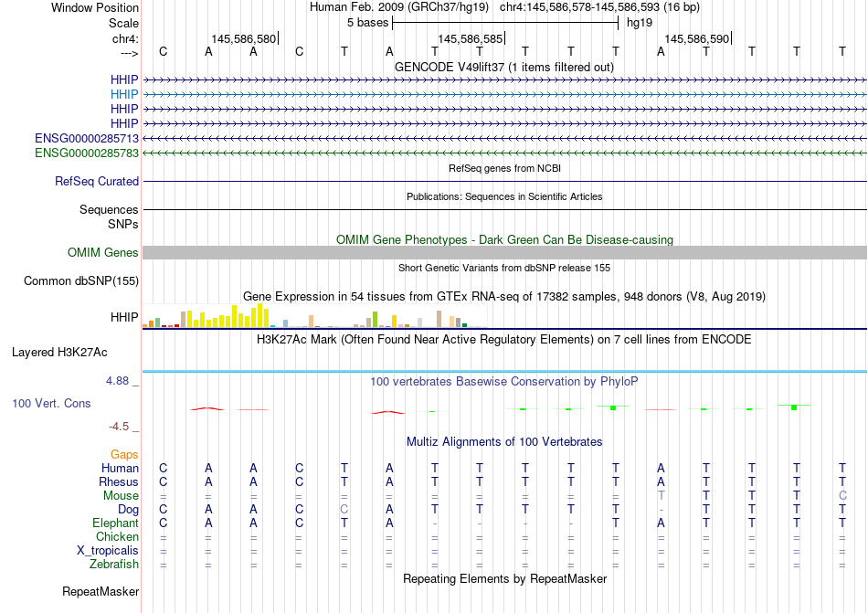Select the Elephant alignment row label
Viewport: 868px width, 613px height.
(115, 523)
